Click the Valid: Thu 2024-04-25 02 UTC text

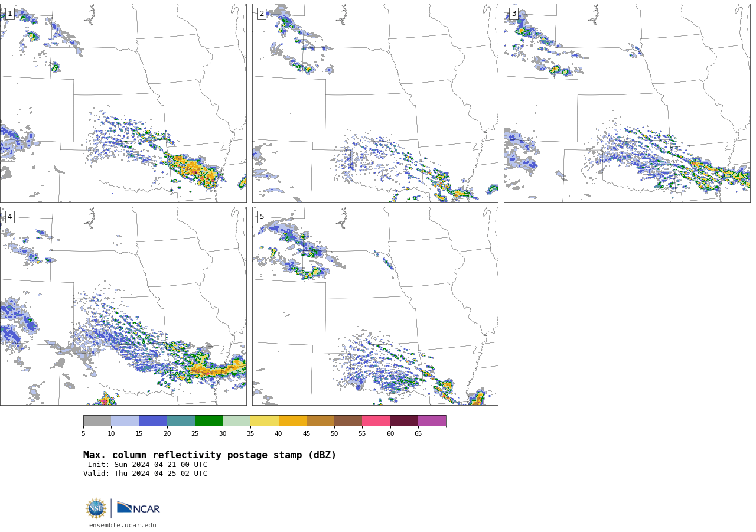pos(145,474)
